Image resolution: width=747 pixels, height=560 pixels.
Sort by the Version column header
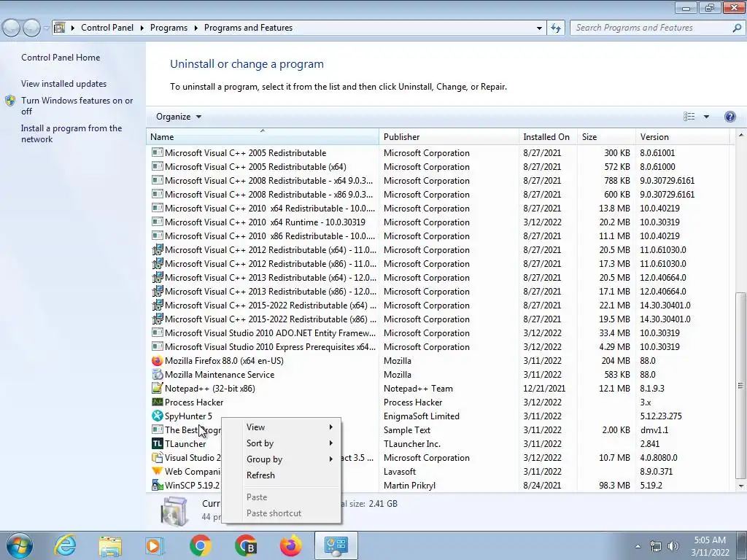(x=682, y=136)
